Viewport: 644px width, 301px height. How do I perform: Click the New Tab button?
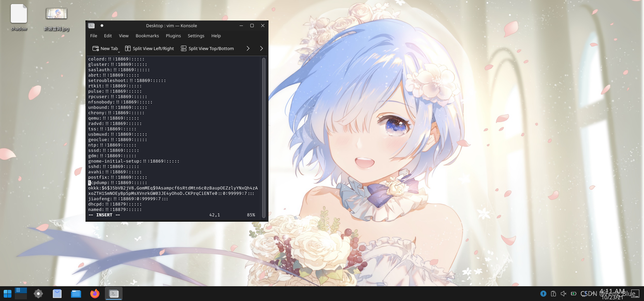pos(105,48)
